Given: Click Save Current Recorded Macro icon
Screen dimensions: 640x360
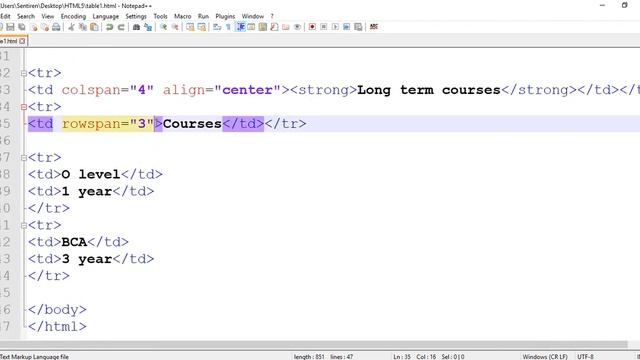Looking at the screenshot, I should 358,27.
